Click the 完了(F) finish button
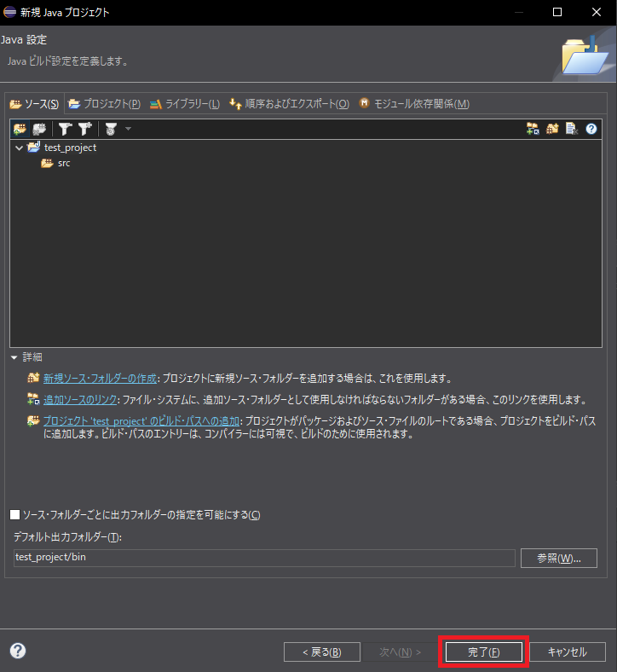Image resolution: width=617 pixels, height=672 pixels. pyautogui.click(x=484, y=652)
